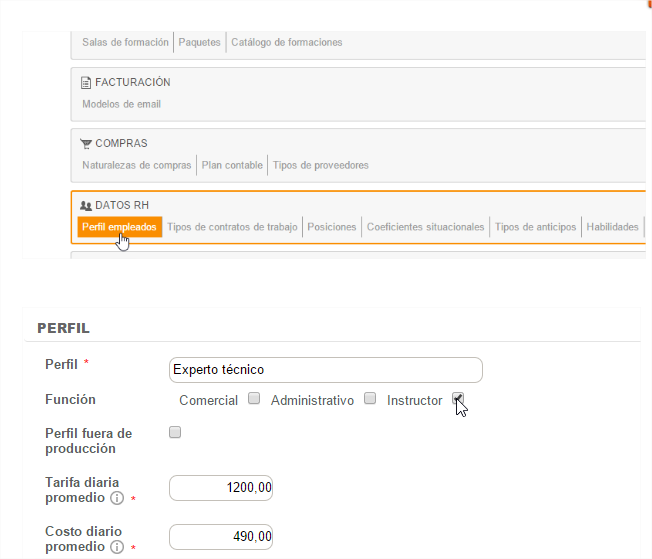Click the Facturación document icon
Screen dimensions: 652x559
[x=86, y=82]
